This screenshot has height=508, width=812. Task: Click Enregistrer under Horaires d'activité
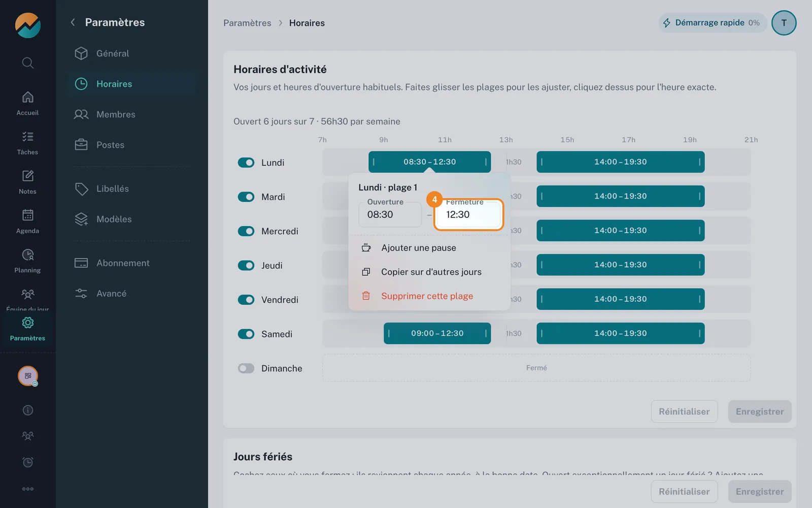(760, 411)
